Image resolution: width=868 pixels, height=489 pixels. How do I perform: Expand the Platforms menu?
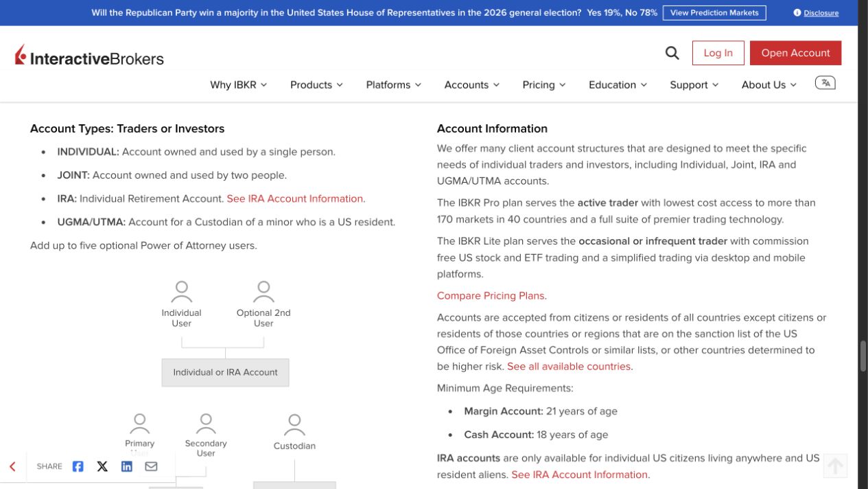[393, 84]
